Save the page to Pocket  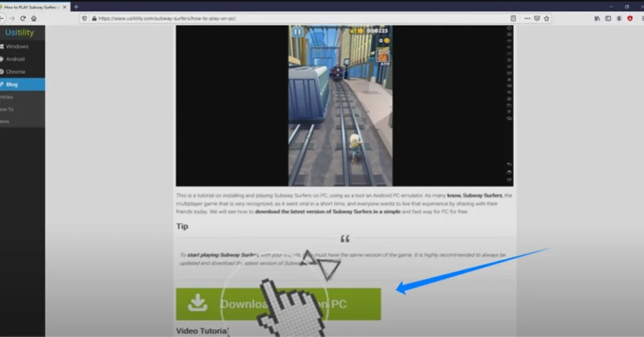pos(537,18)
